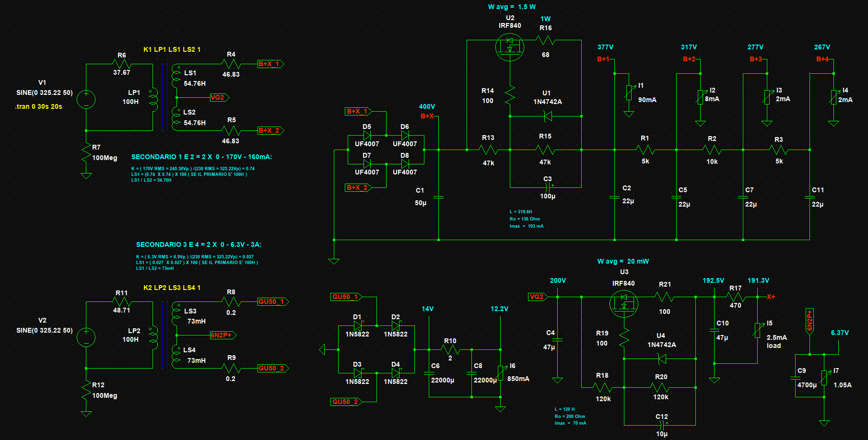Click the D5 UF4007 diode symbol
This screenshot has height=440, width=868.
[x=367, y=136]
